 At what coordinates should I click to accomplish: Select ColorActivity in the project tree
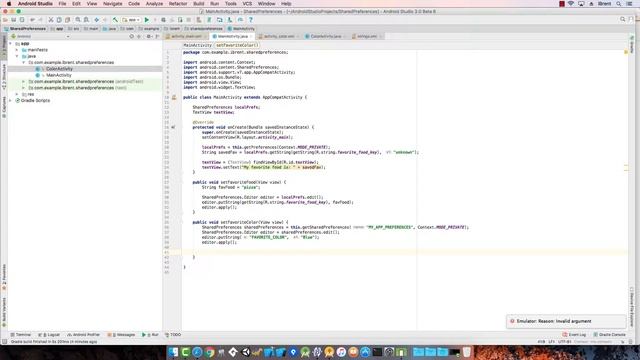point(59,69)
